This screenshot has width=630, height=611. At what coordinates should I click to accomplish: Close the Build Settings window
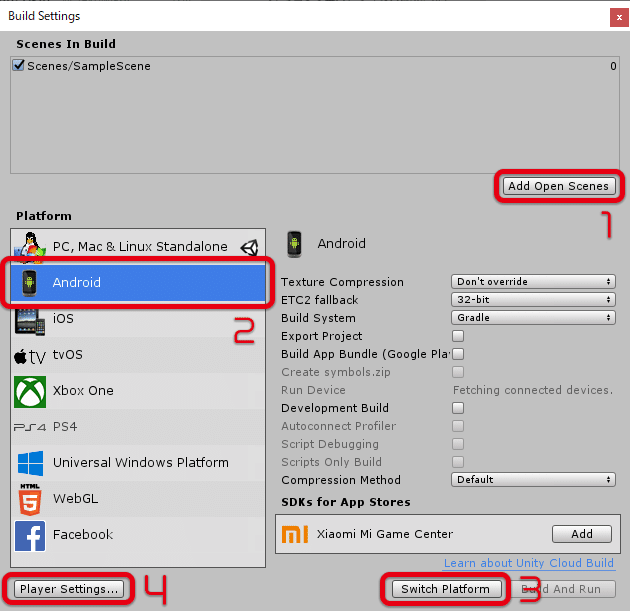pos(619,18)
